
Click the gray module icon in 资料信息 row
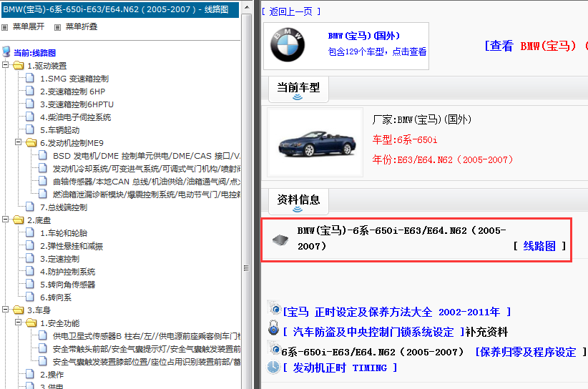click(x=280, y=240)
